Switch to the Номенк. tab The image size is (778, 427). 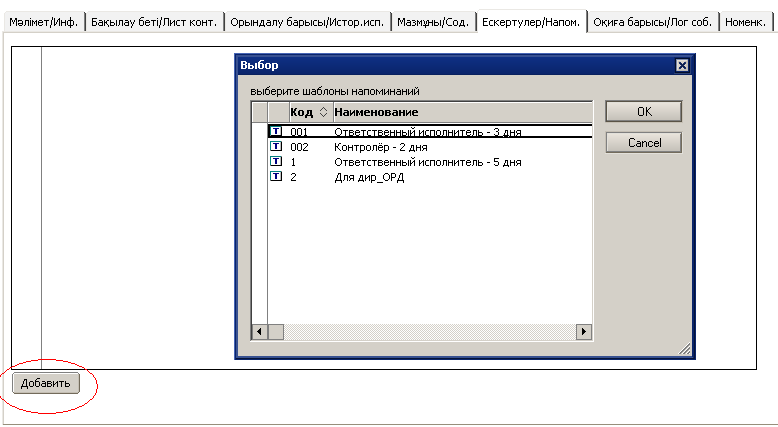[746, 22]
